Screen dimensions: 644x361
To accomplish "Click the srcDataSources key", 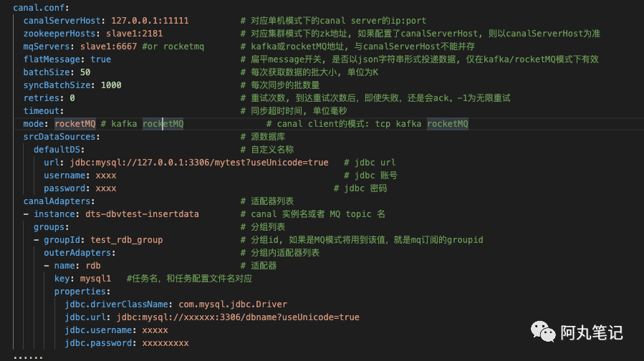I will pyautogui.click(x=62, y=137).
